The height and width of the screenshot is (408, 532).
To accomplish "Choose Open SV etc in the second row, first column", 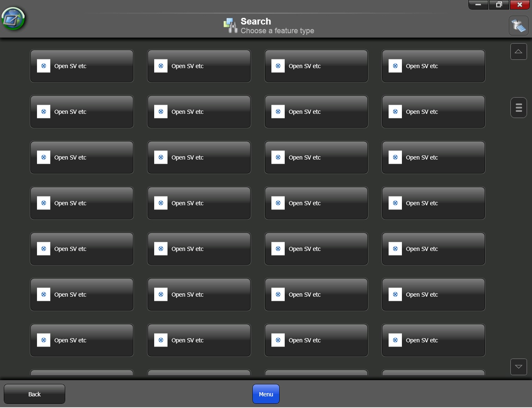I will 81,111.
